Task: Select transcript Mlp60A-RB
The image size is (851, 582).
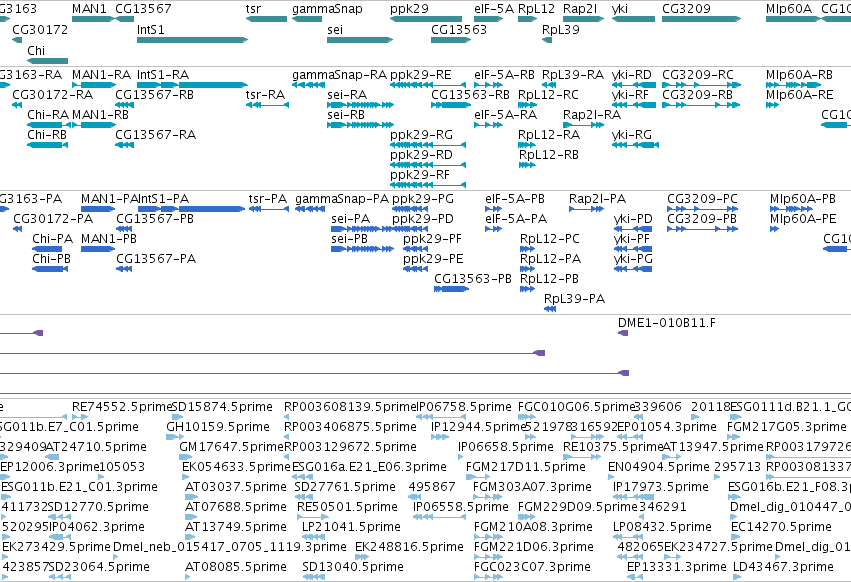Action: click(793, 85)
